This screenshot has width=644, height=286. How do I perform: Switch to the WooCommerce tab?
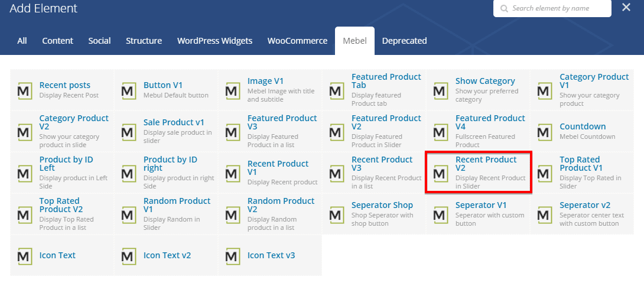297,41
